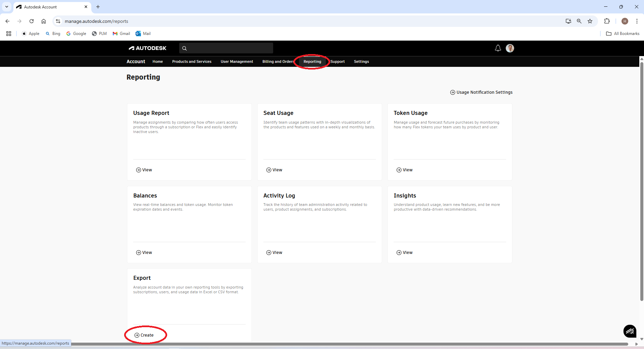The image size is (644, 349).
Task: Create an Export report
Action: pos(144,335)
